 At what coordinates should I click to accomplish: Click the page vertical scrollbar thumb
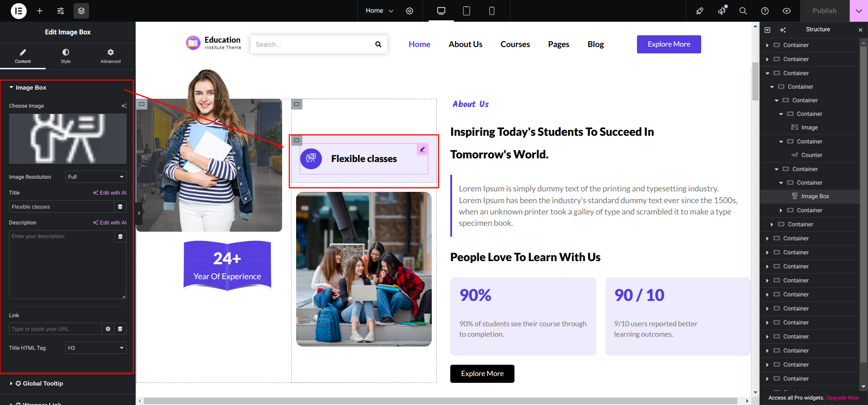[x=755, y=81]
